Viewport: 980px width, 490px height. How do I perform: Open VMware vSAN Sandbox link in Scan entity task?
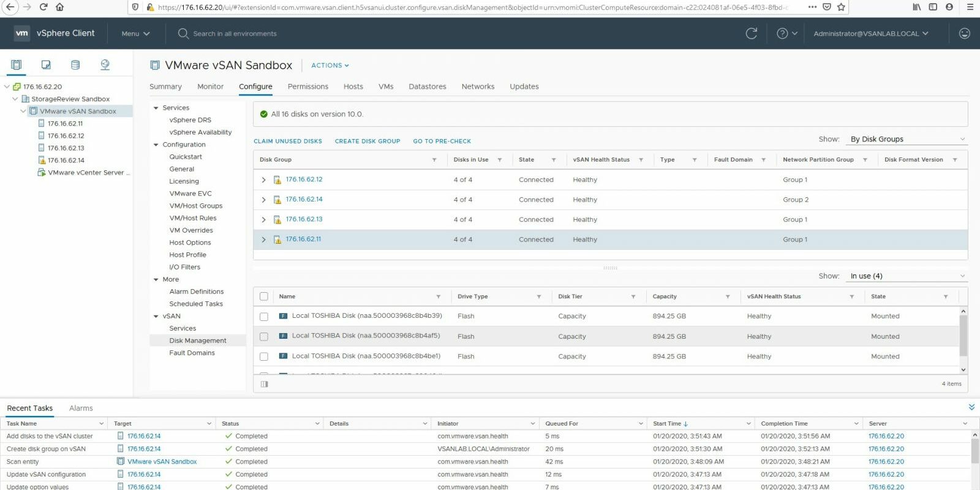[162, 462]
